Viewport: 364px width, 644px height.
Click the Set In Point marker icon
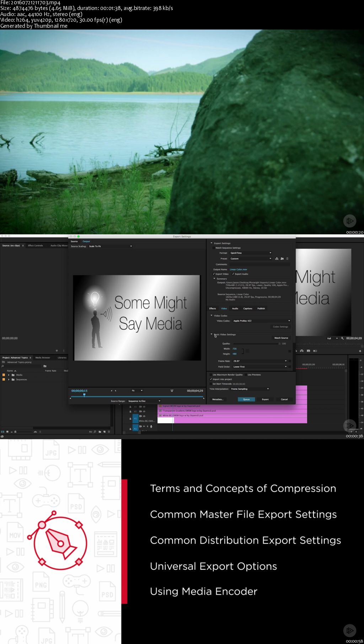[x=111, y=390]
